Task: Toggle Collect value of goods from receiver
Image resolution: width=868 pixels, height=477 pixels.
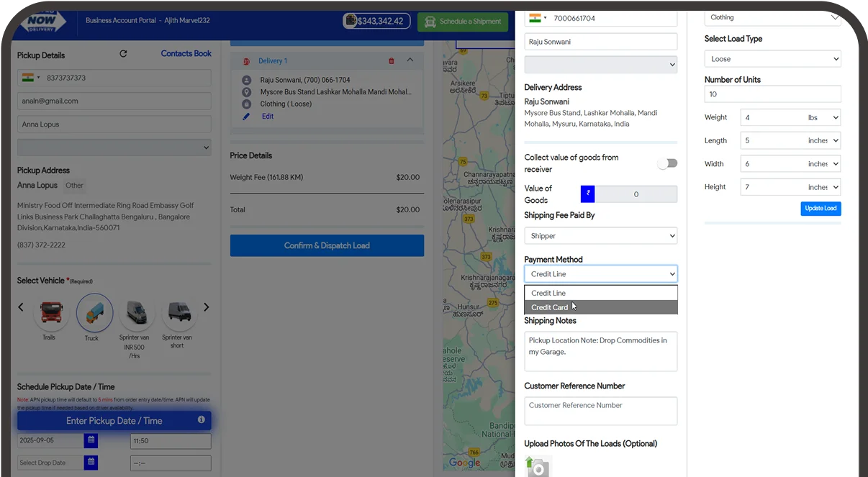Action: 667,163
